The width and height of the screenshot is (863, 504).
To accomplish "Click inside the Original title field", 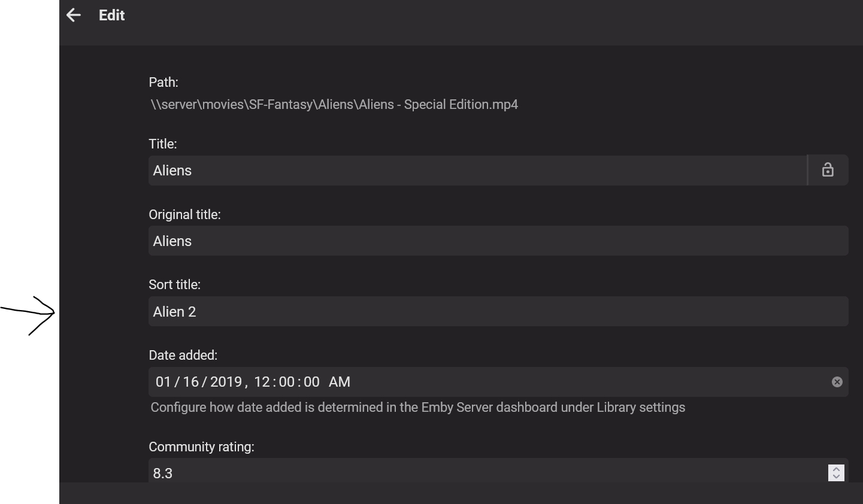I will tap(419, 241).
